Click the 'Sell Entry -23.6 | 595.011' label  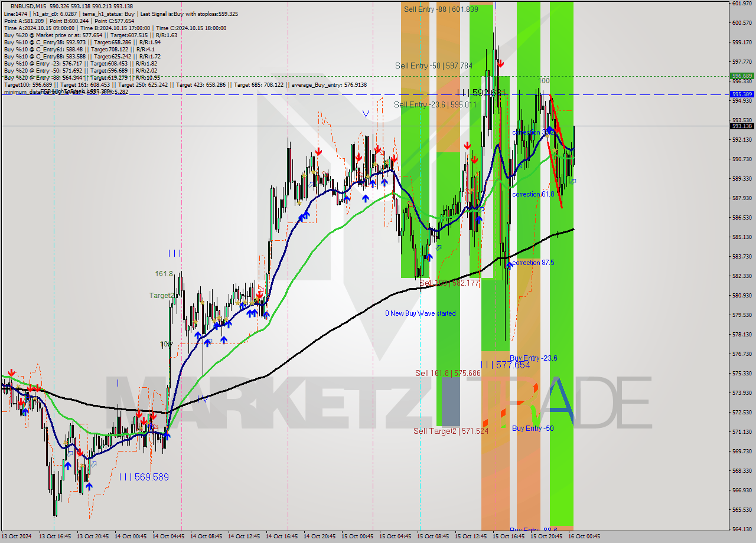coord(435,104)
